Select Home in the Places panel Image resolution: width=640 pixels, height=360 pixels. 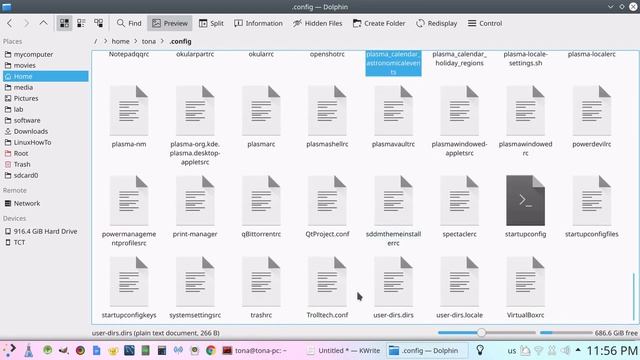(45, 76)
